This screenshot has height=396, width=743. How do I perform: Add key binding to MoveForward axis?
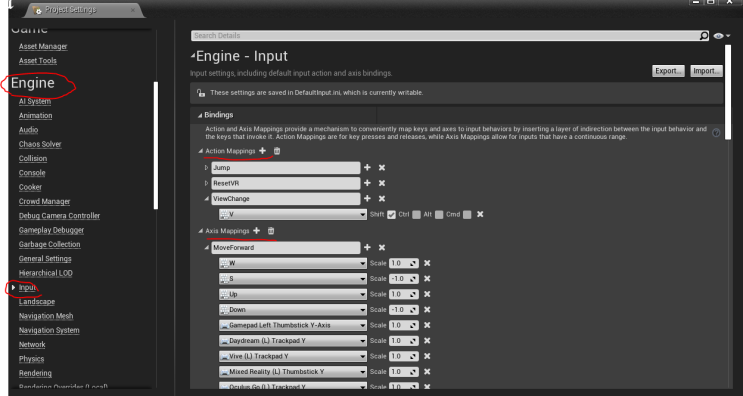[x=367, y=247]
